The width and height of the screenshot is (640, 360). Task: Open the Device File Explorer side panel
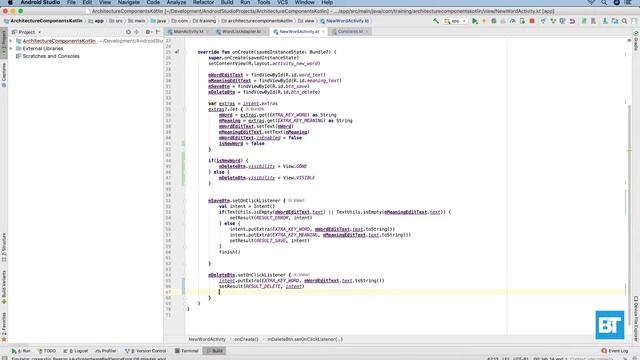[636, 318]
